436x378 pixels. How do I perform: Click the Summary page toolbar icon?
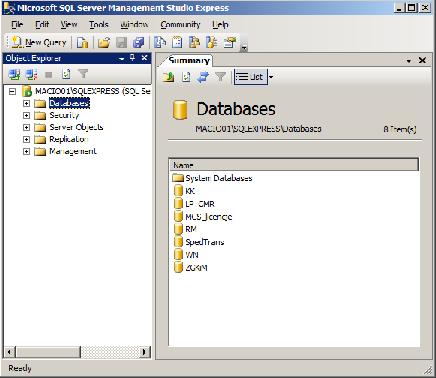(177, 42)
